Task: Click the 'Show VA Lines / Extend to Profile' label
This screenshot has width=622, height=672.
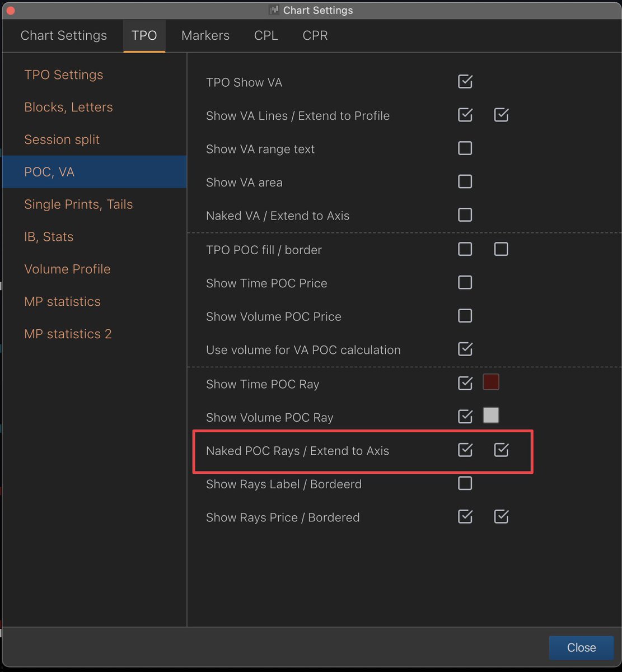Action: [x=298, y=116]
